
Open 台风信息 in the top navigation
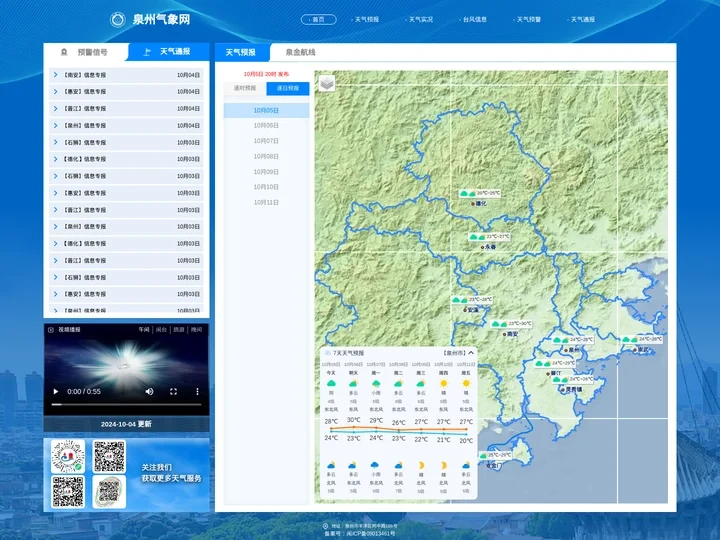pyautogui.click(x=473, y=19)
